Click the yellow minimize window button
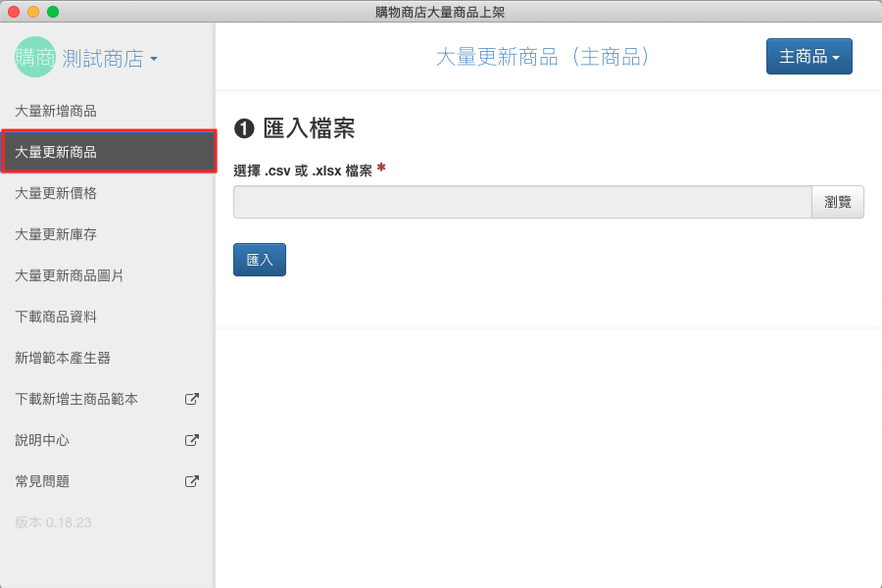Screen dimensions: 882x588 [33, 11]
